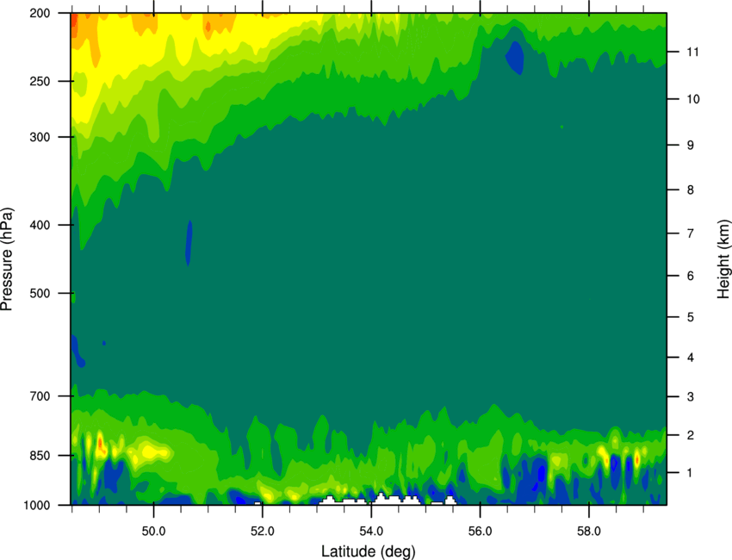This screenshot has height=560, width=732.
Task: Click the 50.0 latitude tick label
Action: [x=153, y=532]
